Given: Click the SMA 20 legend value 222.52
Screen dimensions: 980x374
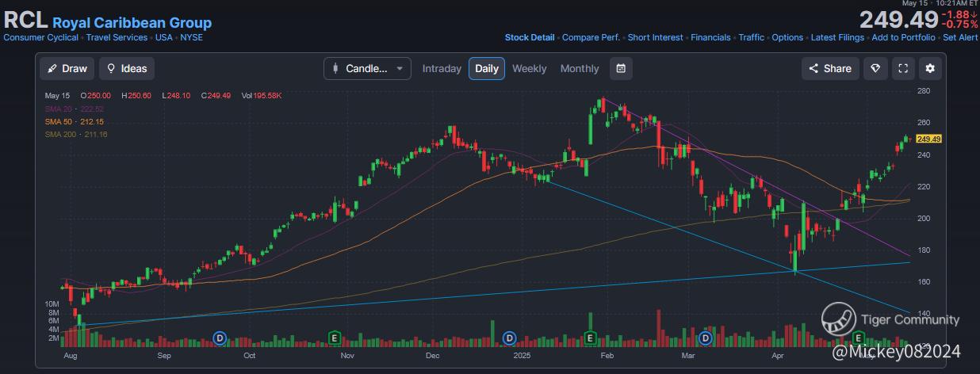Looking at the screenshot, I should pyautogui.click(x=93, y=109).
